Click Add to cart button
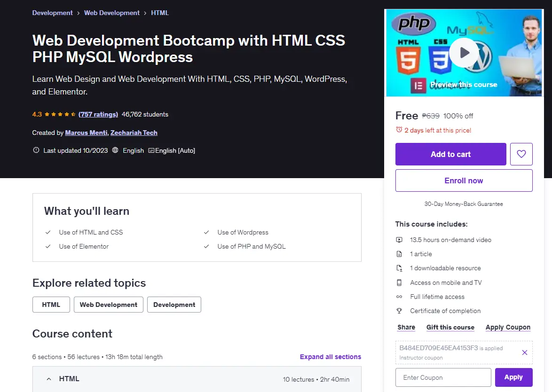 [x=450, y=154]
